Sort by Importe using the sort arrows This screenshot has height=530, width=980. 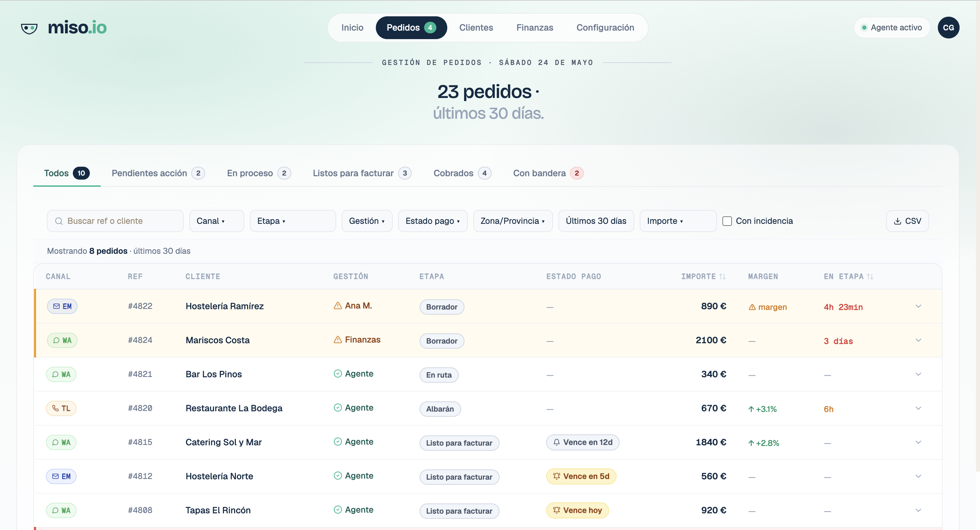click(x=722, y=277)
